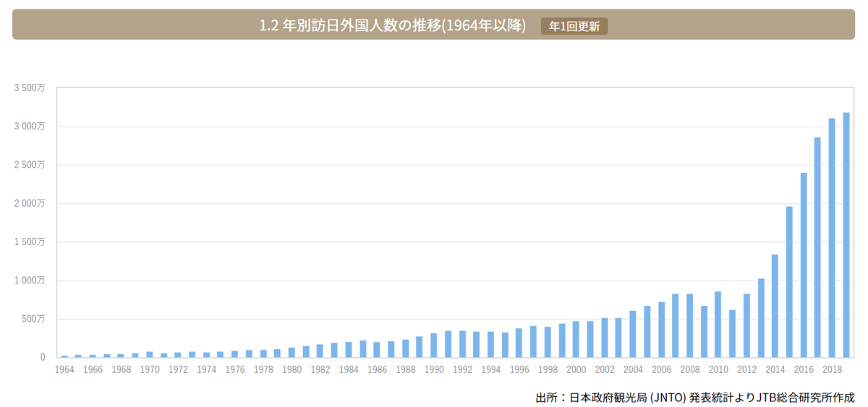
Task: Click the 1988 x-axis label
Action: click(x=406, y=369)
